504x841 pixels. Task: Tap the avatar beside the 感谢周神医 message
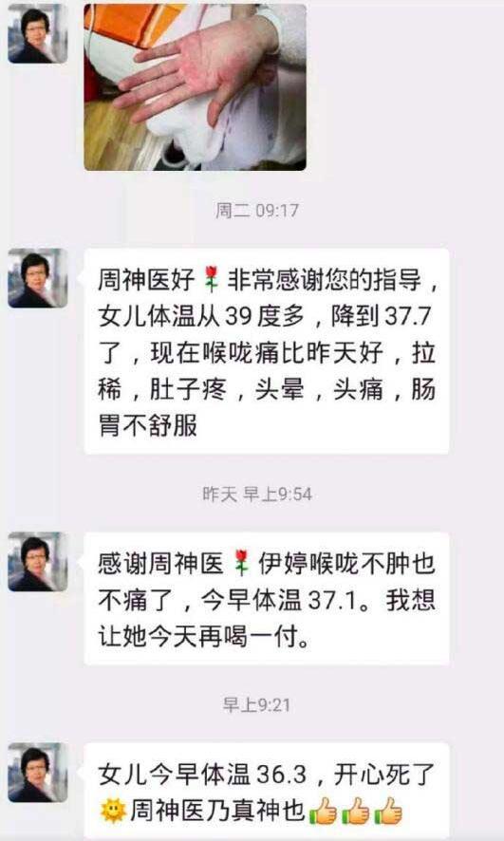pyautogui.click(x=38, y=562)
